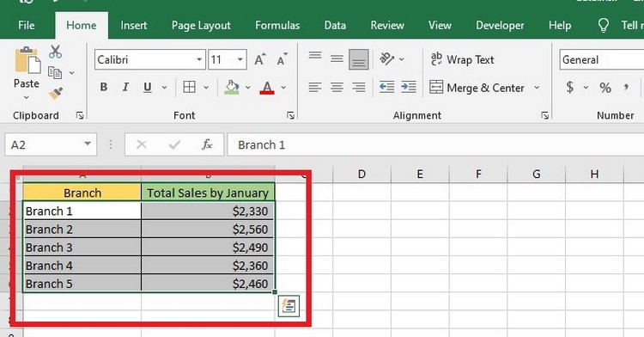Image resolution: width=644 pixels, height=337 pixels.
Task: Apply Comma Style format
Action: tap(626, 87)
